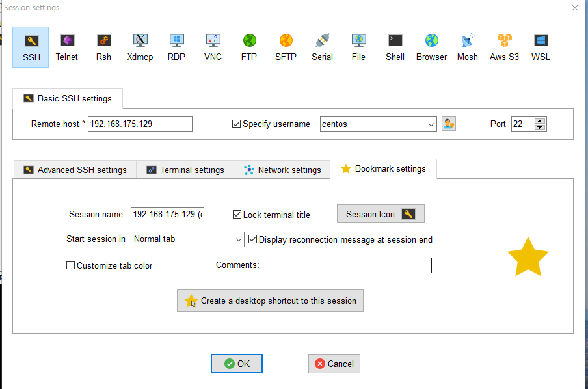Choose the Telnet session type
Image resolution: width=588 pixels, height=389 pixels.
[67, 47]
